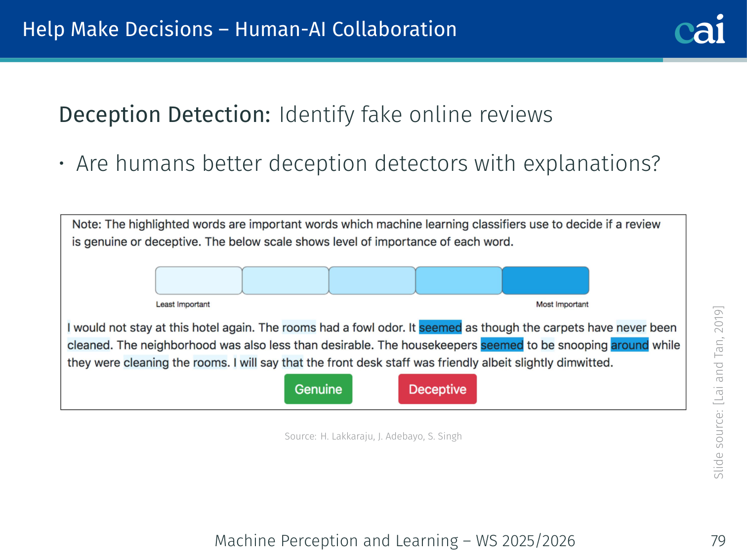Click the cai logo in header
The height and width of the screenshot is (560, 747).
click(x=700, y=30)
